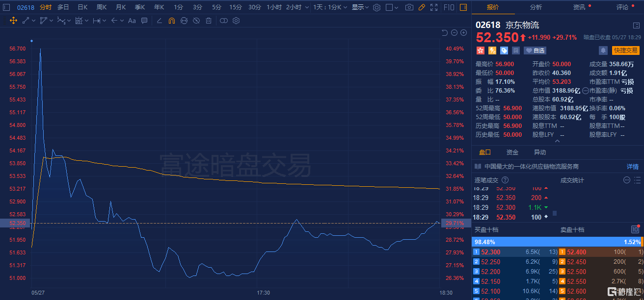Set a price alert with bell icon
The image size is (644, 300).
(x=603, y=50)
